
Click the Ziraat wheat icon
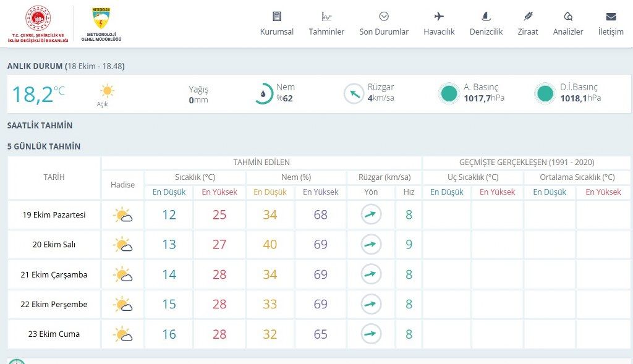528,16
